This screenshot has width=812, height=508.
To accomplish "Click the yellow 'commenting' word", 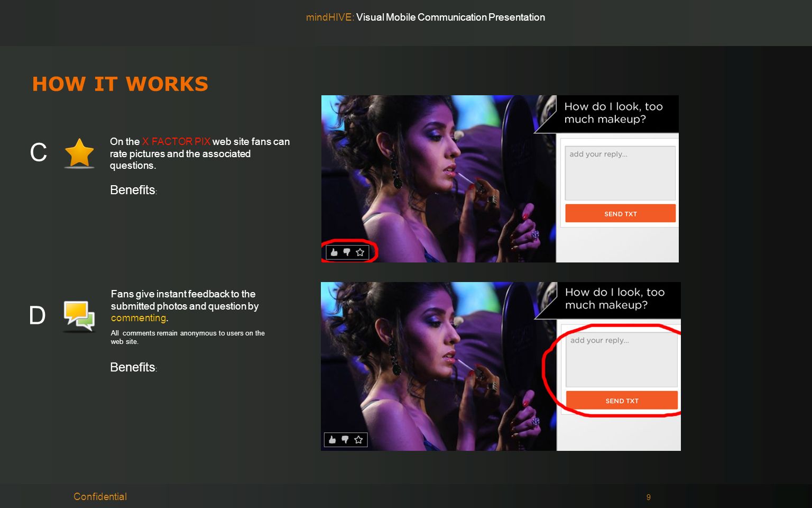I will [139, 318].
